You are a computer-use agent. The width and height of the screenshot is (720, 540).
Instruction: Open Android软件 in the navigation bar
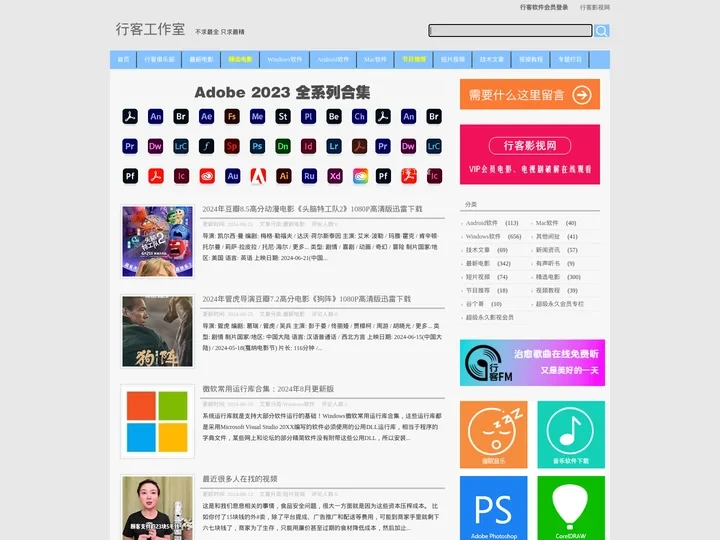333,60
